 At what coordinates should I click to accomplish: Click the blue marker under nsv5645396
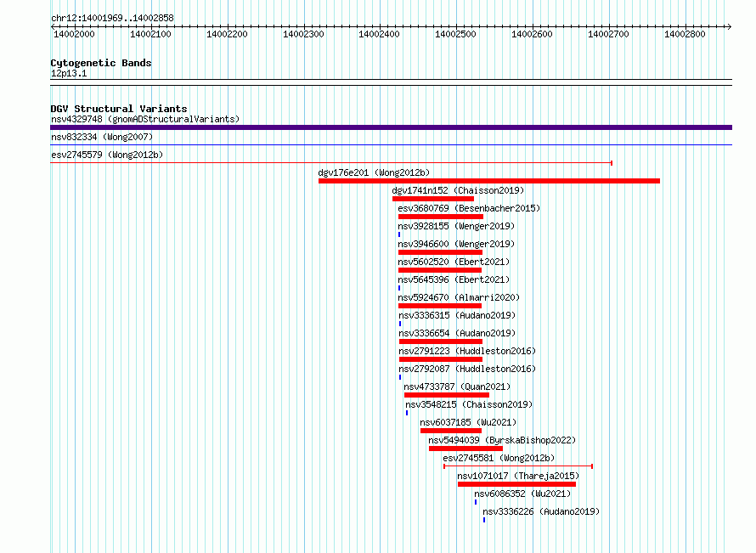pos(399,288)
